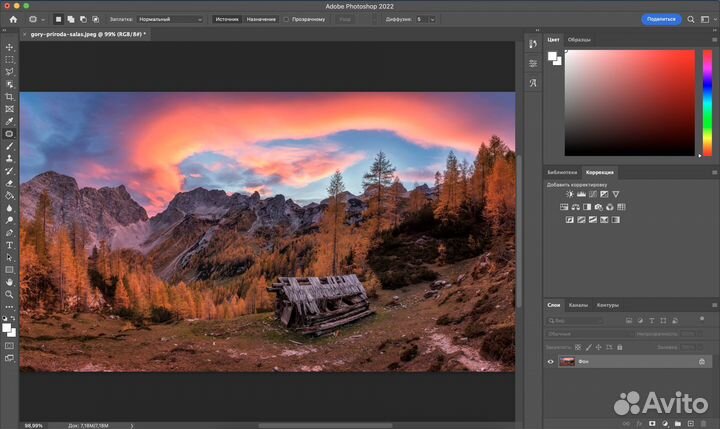Select the Rectangular Marquee tool
The image size is (720, 429).
tap(9, 60)
